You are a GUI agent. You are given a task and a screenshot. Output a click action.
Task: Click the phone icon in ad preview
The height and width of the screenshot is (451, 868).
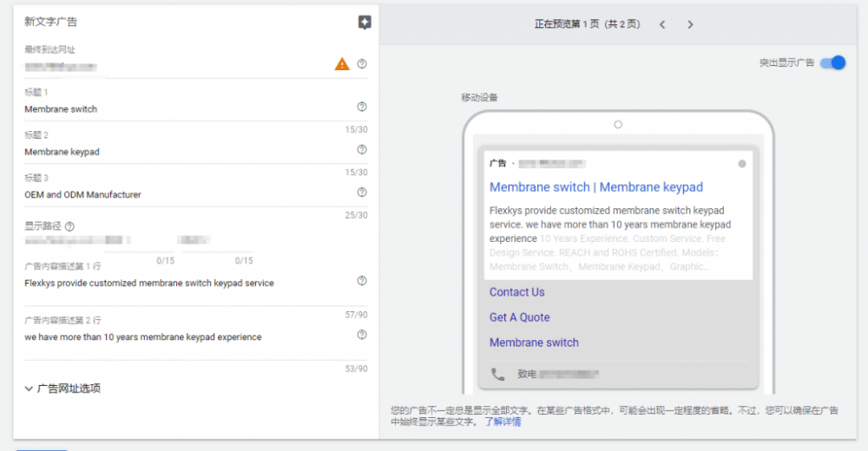tap(497, 375)
